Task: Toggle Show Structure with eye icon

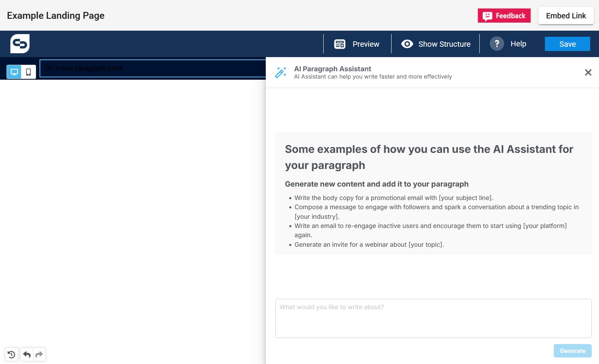Action: pos(436,44)
